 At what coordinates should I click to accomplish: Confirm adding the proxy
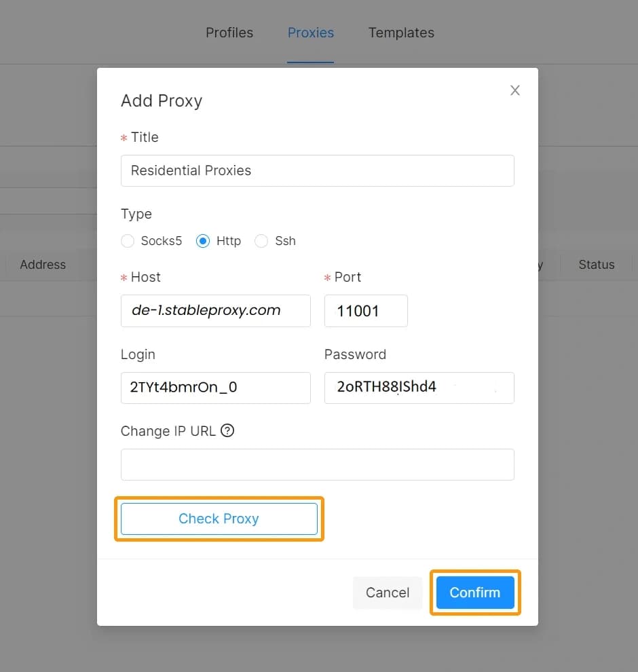[474, 593]
